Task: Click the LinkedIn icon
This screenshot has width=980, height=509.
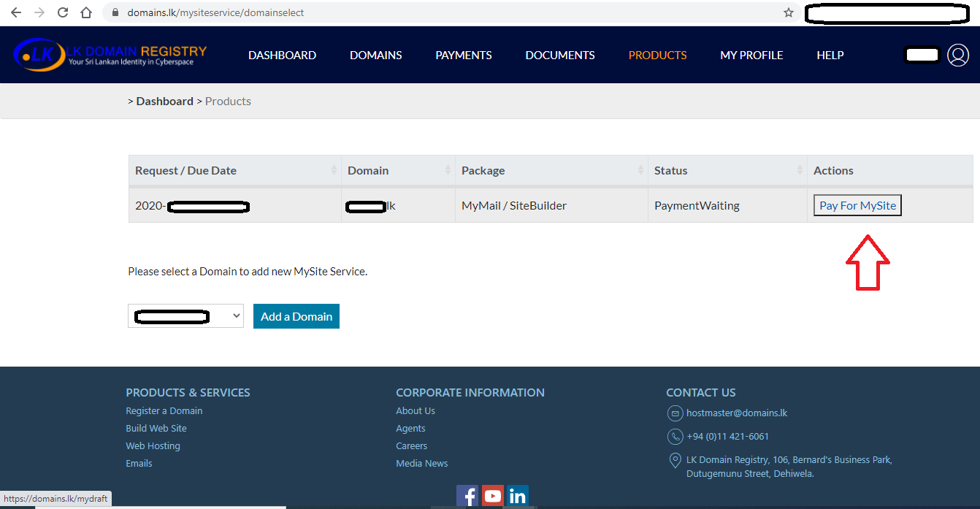Action: [518, 496]
